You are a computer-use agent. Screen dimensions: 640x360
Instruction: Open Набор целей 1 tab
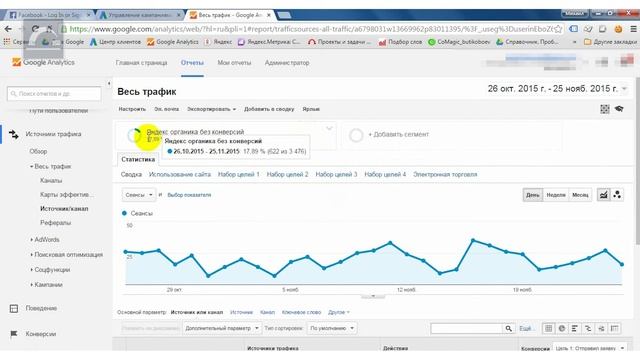click(x=239, y=175)
